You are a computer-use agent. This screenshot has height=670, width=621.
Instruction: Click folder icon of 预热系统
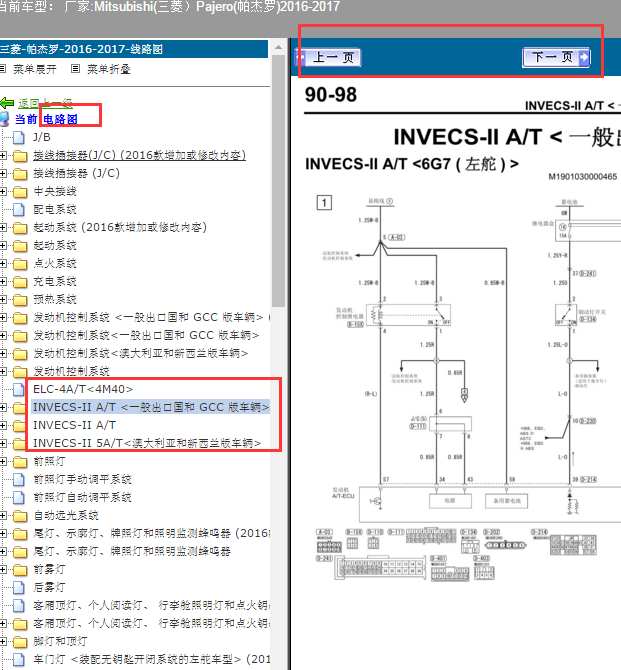click(20, 300)
